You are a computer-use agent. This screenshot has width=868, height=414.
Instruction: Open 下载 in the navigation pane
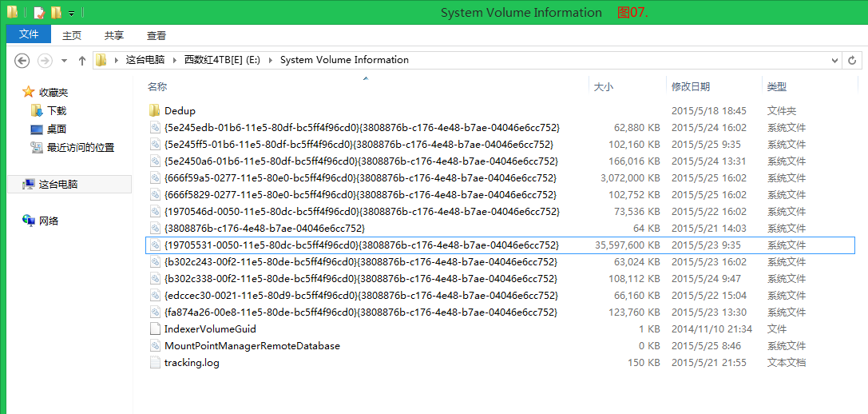point(57,111)
